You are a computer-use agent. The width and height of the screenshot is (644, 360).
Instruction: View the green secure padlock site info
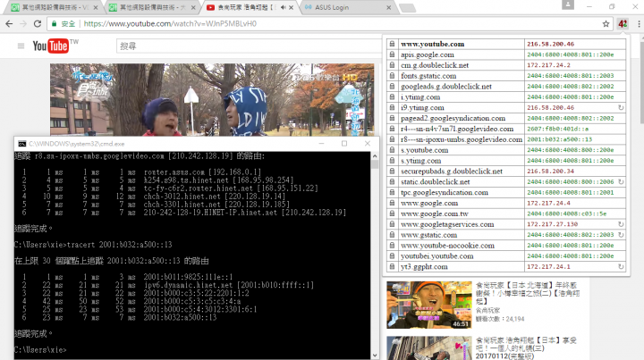[x=54, y=24]
